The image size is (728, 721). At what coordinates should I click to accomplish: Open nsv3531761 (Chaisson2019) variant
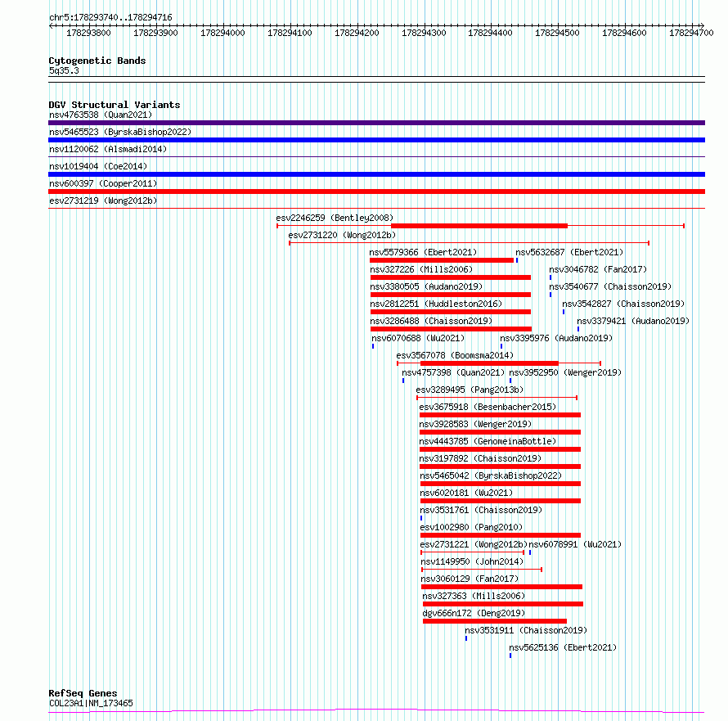(x=481, y=510)
